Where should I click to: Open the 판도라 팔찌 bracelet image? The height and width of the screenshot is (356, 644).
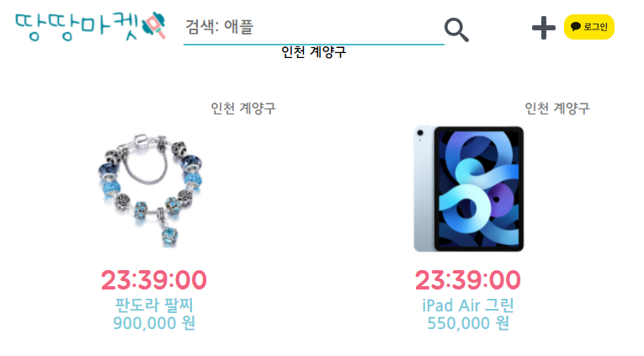pos(150,190)
